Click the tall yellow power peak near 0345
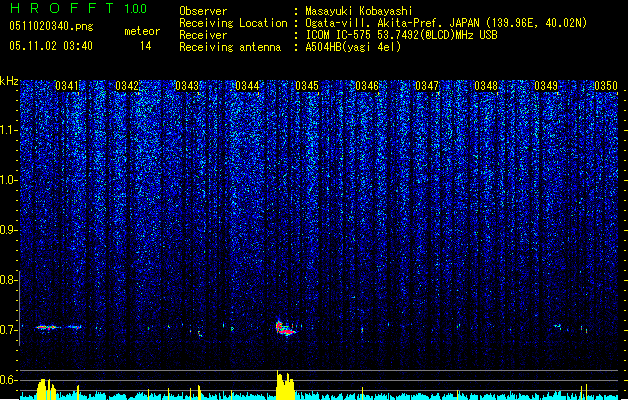Image resolution: width=629 pixels, height=400 pixels. click(x=285, y=385)
